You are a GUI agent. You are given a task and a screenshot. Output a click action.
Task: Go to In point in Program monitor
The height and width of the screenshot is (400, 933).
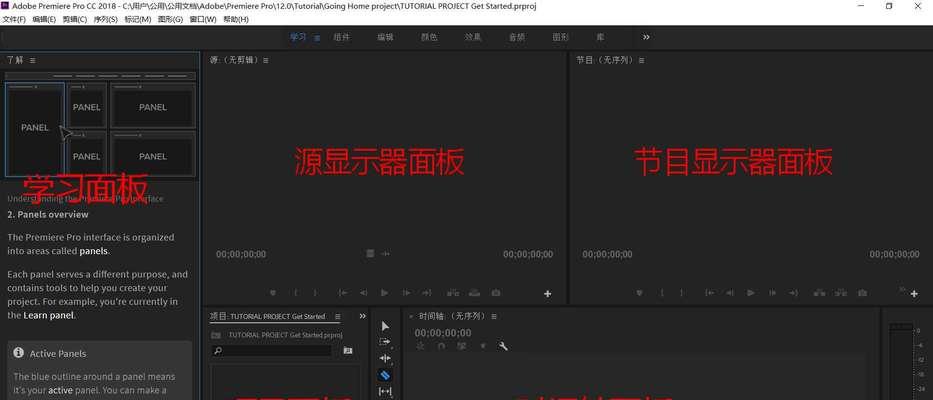[709, 293]
